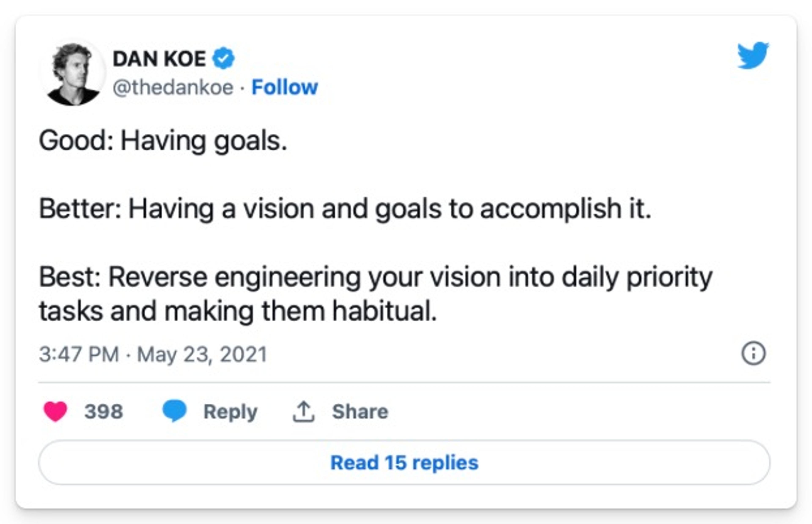Click the "Good: Having goals." line
The image size is (812, 524).
(x=163, y=141)
